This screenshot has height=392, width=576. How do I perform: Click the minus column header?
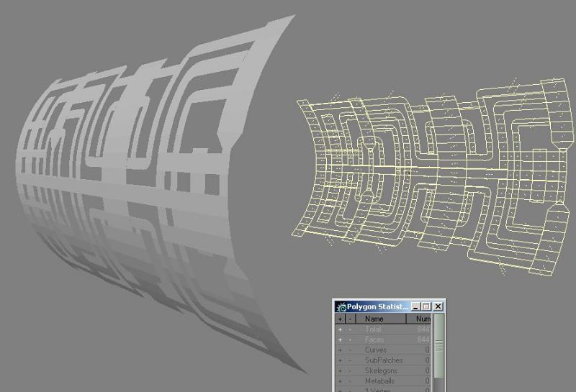[351, 319]
